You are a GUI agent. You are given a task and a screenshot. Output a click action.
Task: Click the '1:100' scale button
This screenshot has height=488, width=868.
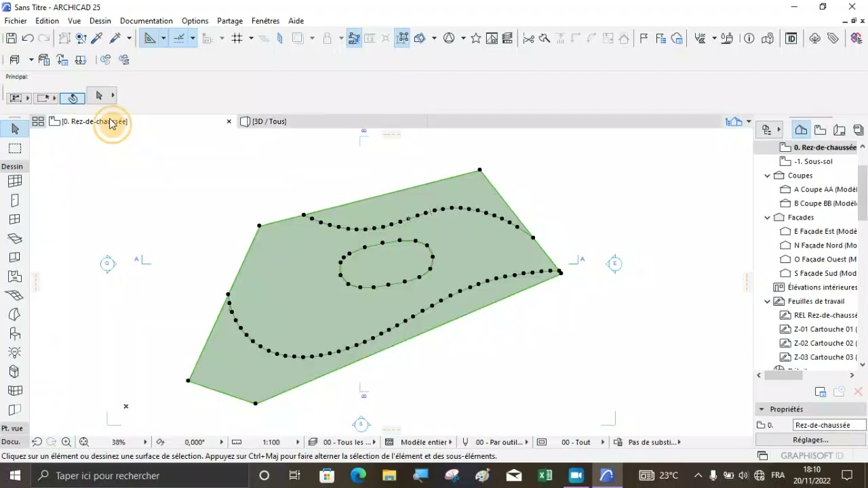[x=271, y=442]
